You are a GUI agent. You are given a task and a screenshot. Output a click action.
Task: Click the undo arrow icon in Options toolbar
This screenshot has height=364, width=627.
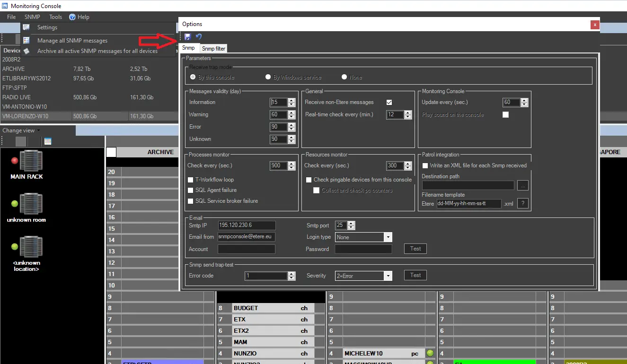coord(199,37)
